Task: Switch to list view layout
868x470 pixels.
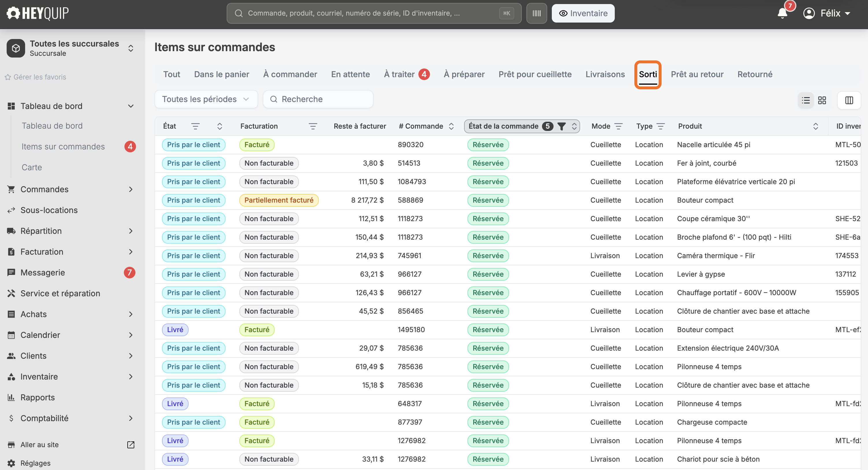Action: pyautogui.click(x=806, y=100)
